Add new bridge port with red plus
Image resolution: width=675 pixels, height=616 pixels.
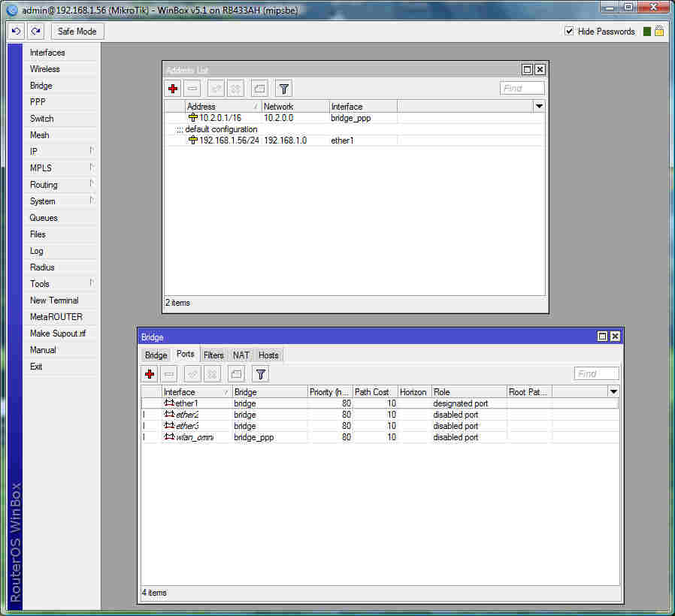[150, 374]
